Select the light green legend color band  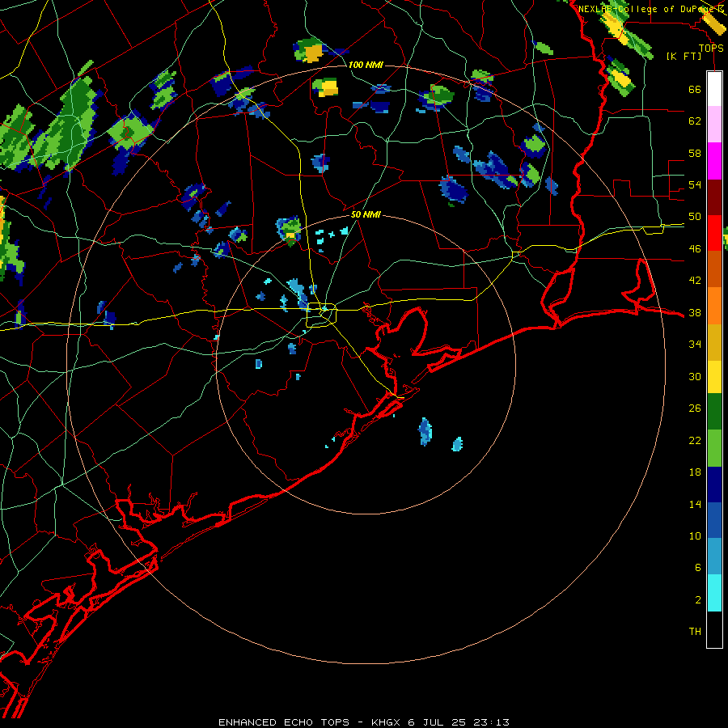click(714, 448)
